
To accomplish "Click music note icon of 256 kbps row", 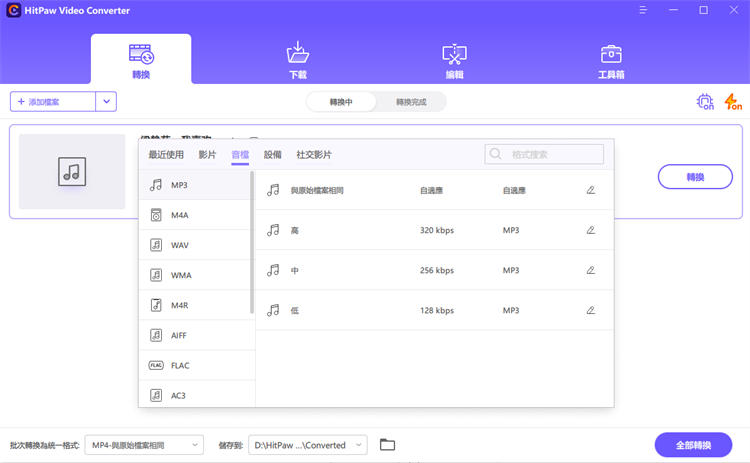I will 273,270.
